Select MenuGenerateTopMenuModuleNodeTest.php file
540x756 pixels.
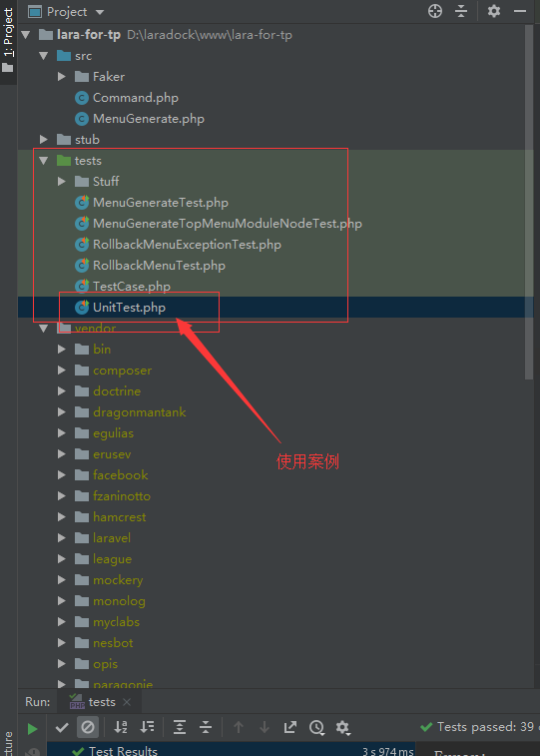[228, 224]
